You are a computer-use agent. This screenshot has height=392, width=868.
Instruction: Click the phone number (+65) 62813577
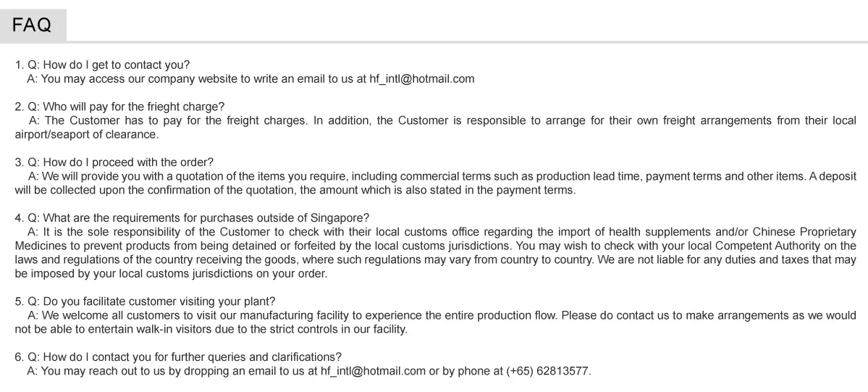coord(548,371)
